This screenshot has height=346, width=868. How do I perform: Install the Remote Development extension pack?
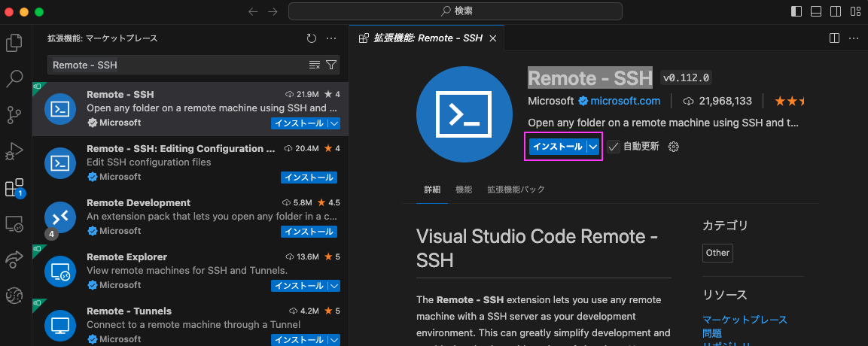coord(309,232)
